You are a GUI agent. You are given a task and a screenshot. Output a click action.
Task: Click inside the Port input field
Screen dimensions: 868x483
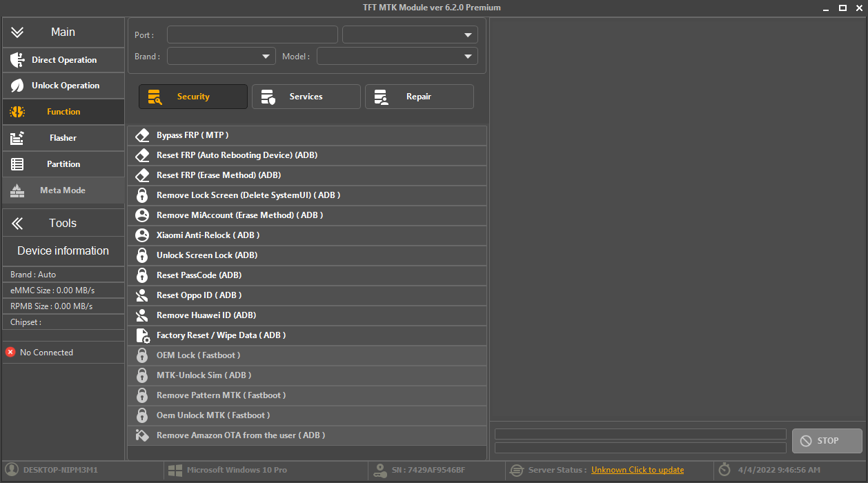point(252,34)
